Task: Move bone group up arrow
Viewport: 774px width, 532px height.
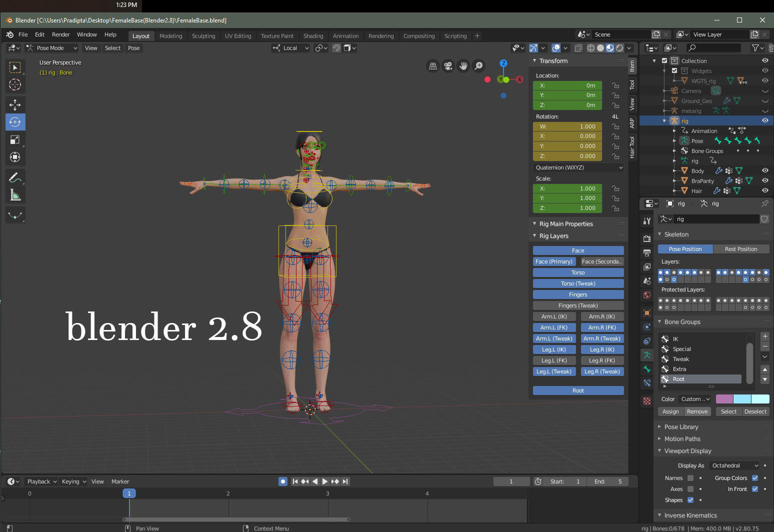Action: [x=765, y=369]
